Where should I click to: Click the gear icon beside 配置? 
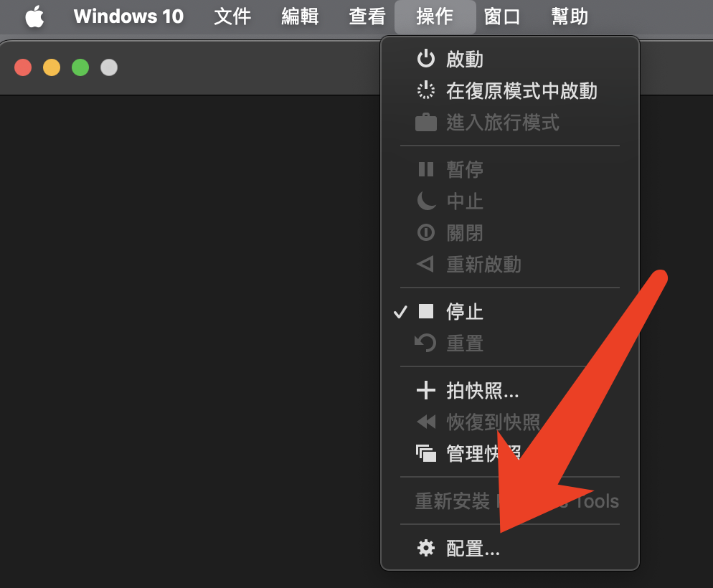425,548
